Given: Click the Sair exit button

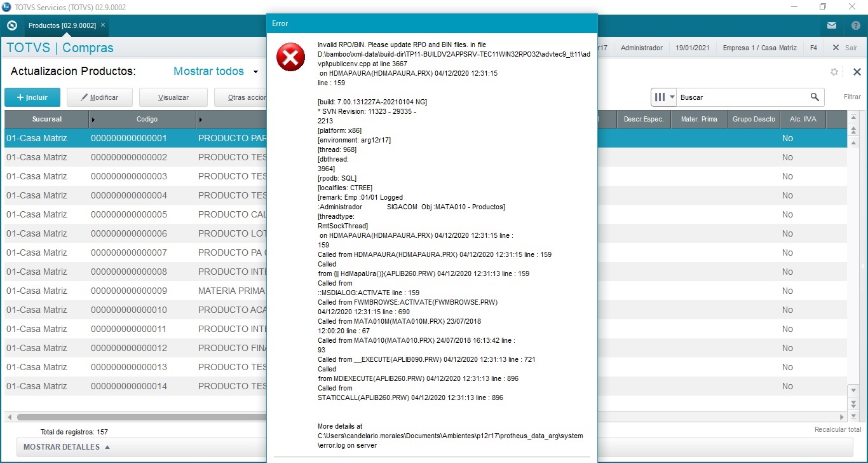Looking at the screenshot, I should (844, 48).
